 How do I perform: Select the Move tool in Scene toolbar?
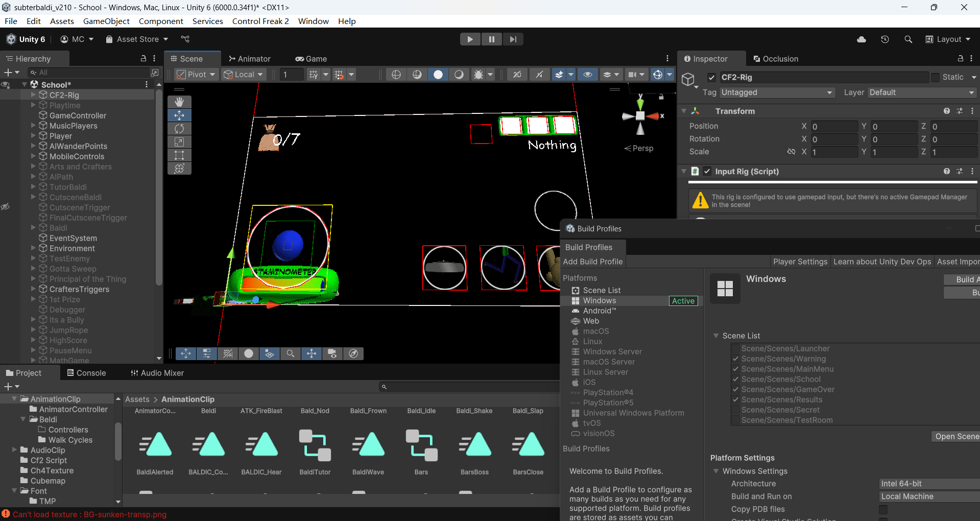click(179, 115)
